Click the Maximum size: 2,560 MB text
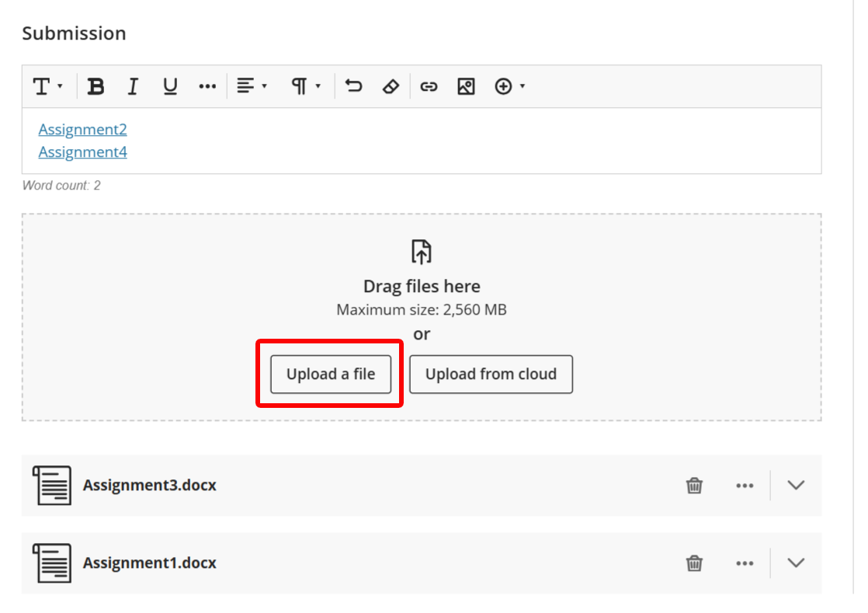 (422, 309)
